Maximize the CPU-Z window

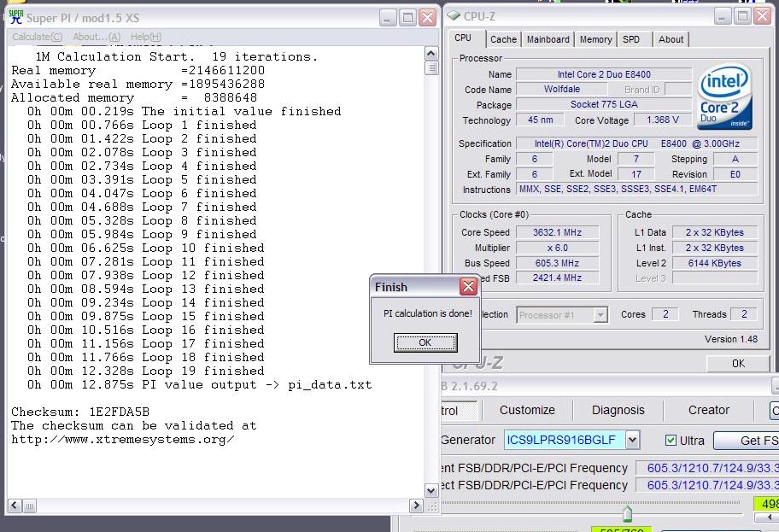743,16
